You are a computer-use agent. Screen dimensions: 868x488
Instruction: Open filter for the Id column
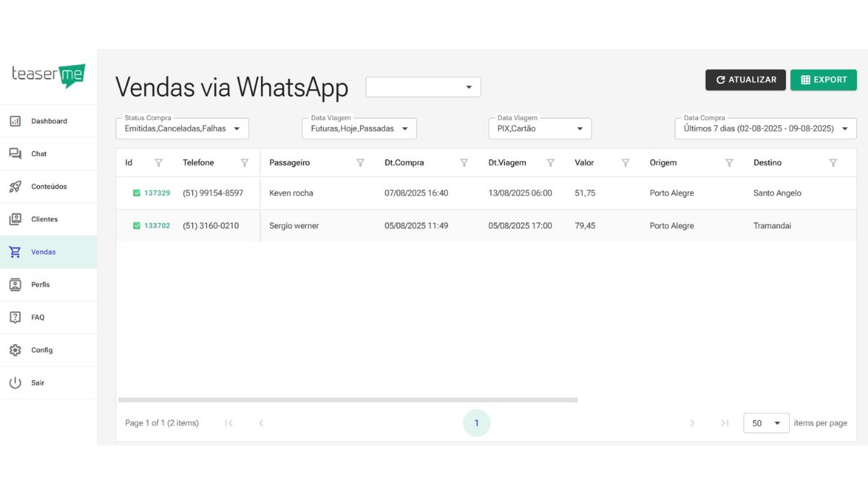pos(159,163)
